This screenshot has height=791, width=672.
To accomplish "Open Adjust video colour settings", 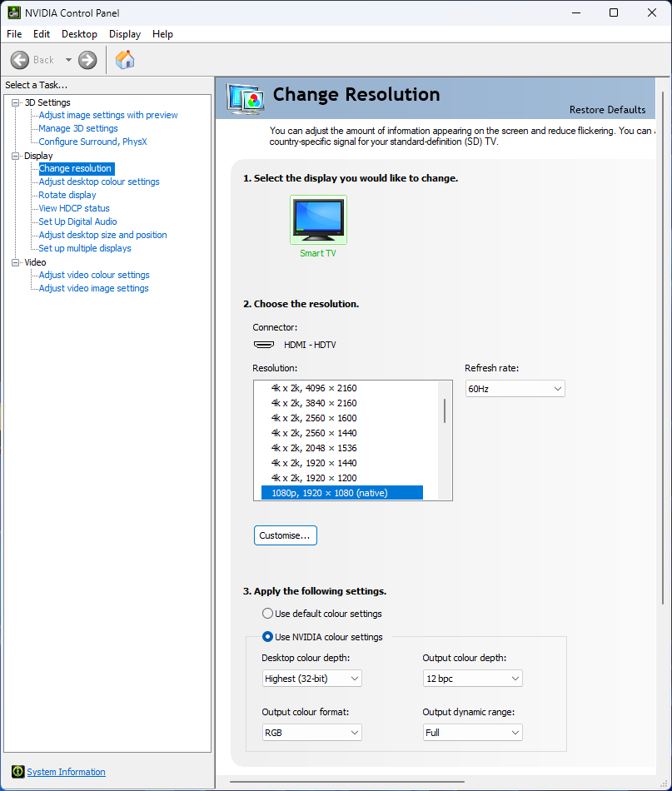I will click(94, 275).
